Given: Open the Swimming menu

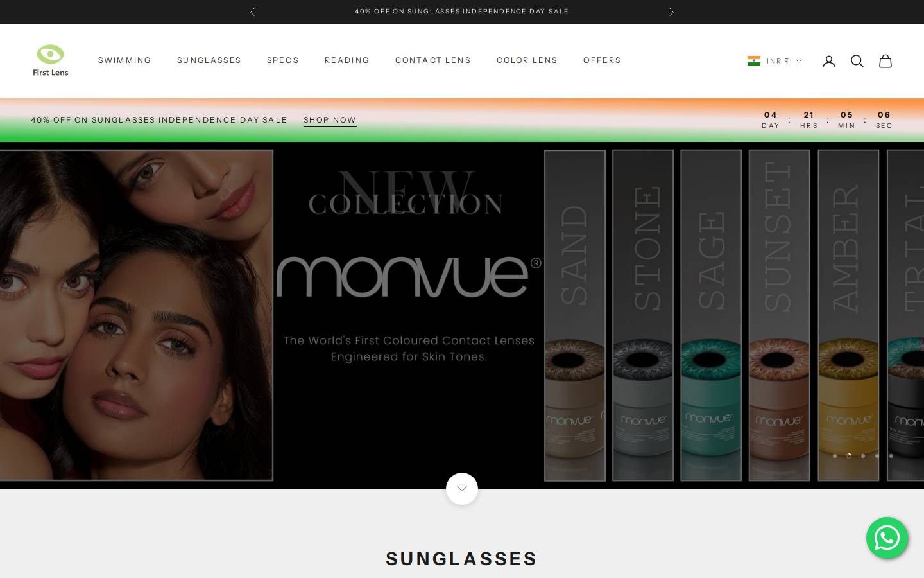Looking at the screenshot, I should tap(124, 60).
